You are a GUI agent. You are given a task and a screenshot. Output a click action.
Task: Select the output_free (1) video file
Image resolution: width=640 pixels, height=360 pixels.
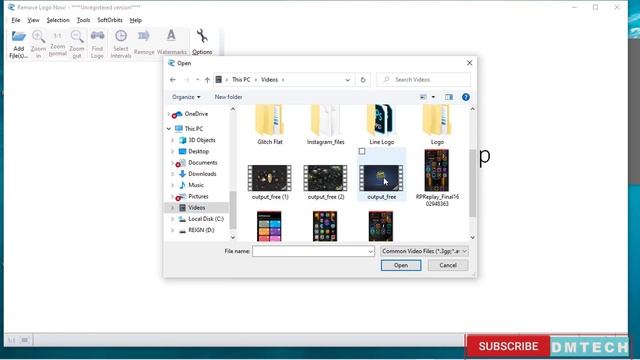pyautogui.click(x=270, y=182)
